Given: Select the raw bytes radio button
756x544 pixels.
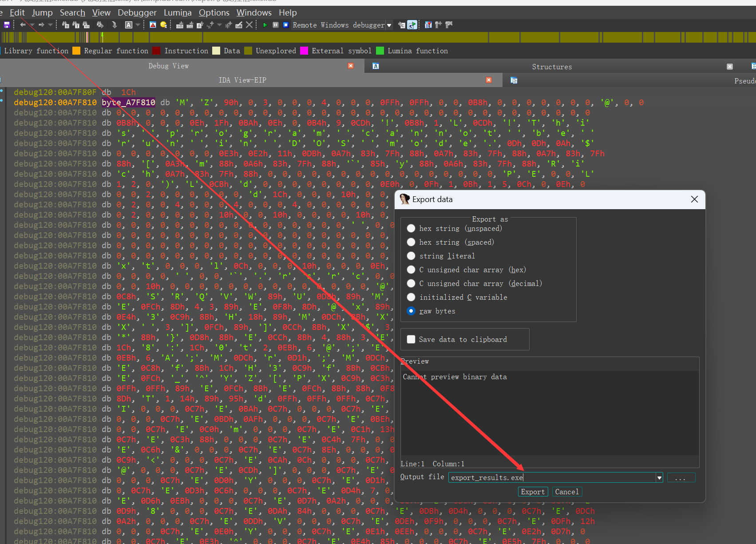Looking at the screenshot, I should tap(411, 311).
